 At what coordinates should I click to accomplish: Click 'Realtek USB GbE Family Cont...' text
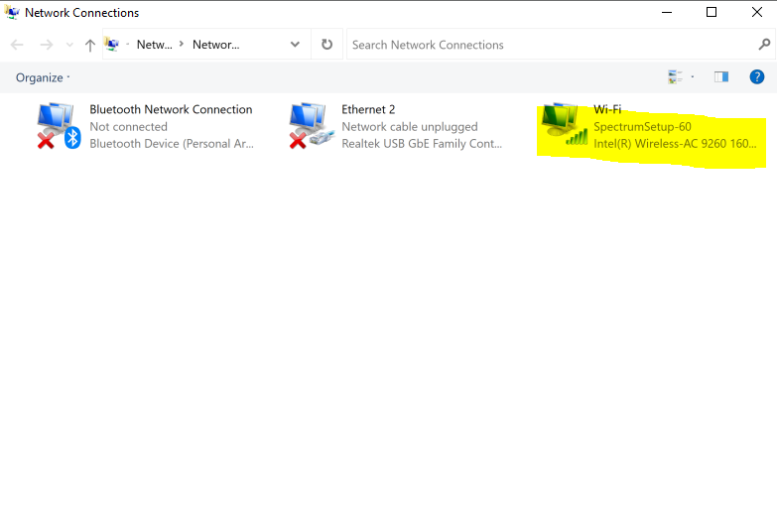(422, 144)
